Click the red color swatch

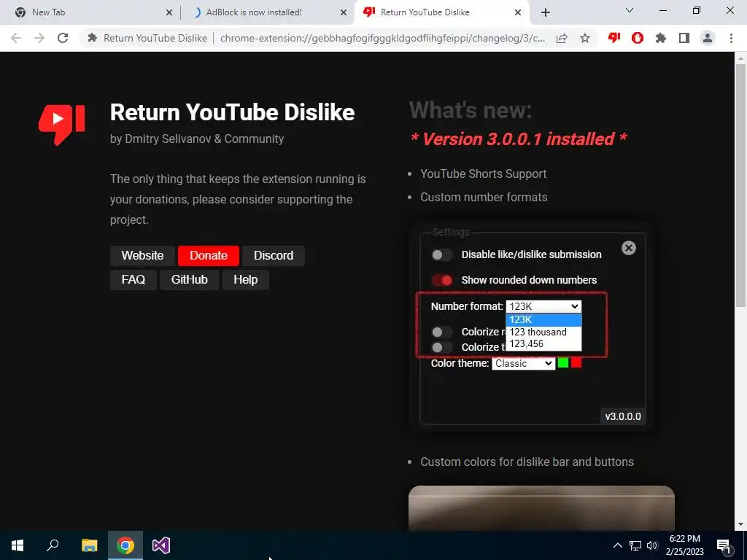[576, 363]
